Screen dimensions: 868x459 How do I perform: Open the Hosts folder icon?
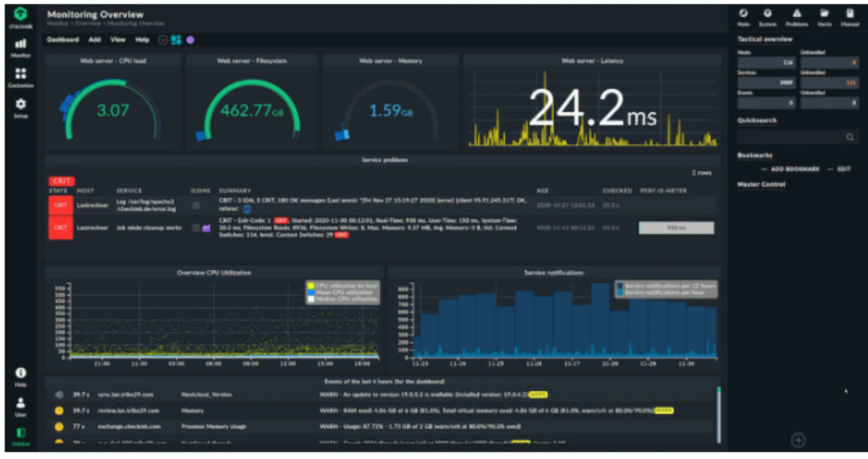[824, 17]
